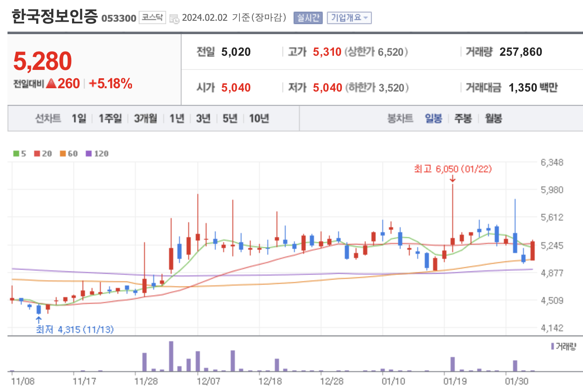Viewport: 583px width, 392px height.
Task: Click the 11/08 date label on the axis
Action: (x=23, y=381)
